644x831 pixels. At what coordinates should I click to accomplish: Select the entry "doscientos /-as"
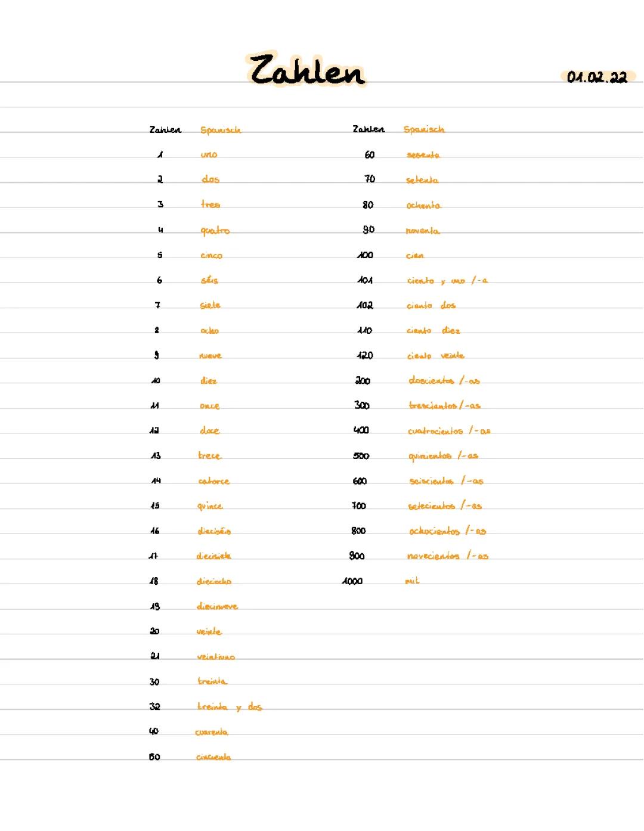tap(444, 381)
